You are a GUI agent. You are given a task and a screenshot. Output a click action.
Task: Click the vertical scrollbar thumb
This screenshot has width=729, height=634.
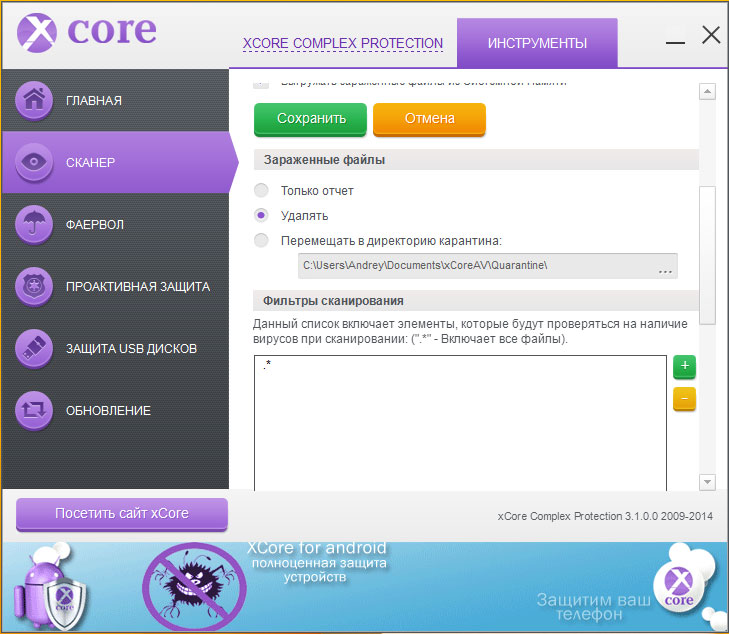(x=707, y=255)
